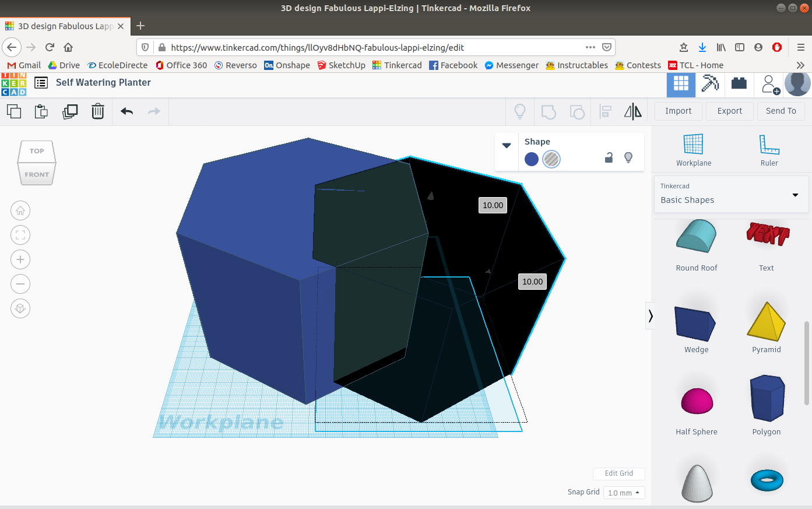812x509 pixels.
Task: Open the Instructables bookmark
Action: coord(577,65)
